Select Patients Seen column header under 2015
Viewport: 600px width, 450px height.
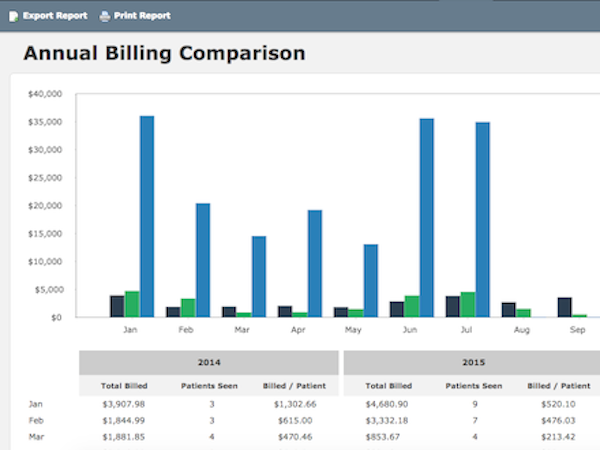(x=473, y=385)
